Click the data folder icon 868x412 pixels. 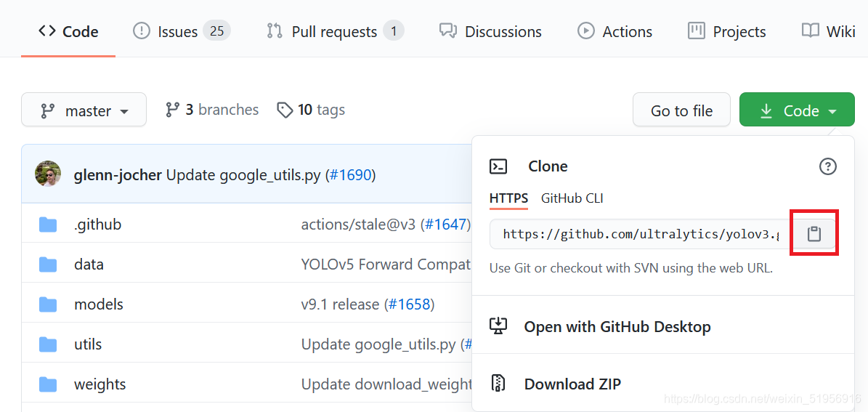[x=48, y=264]
